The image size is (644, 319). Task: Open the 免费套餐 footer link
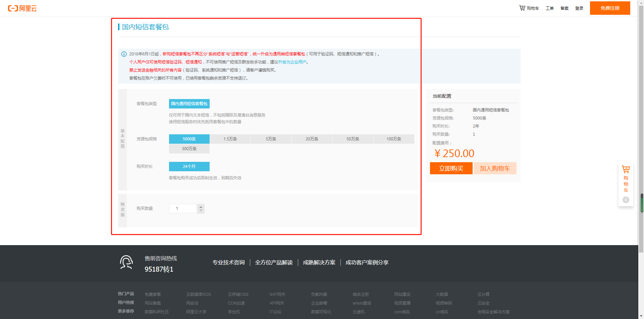153,294
